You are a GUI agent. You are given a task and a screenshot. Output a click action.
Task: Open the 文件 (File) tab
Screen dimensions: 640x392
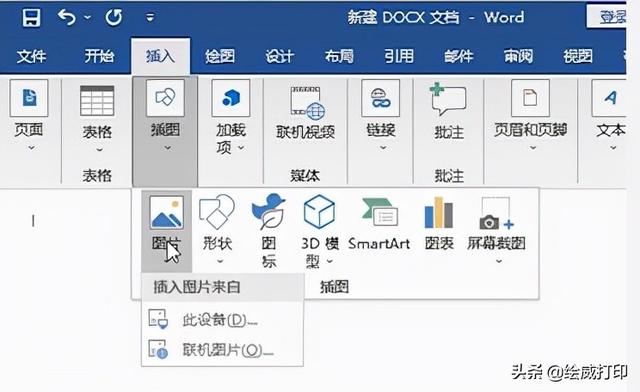[31, 56]
